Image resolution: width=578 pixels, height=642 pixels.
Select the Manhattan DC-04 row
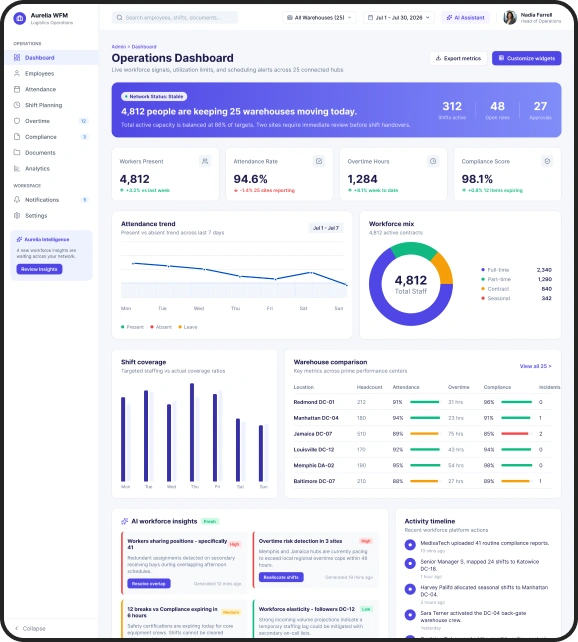[422, 418]
